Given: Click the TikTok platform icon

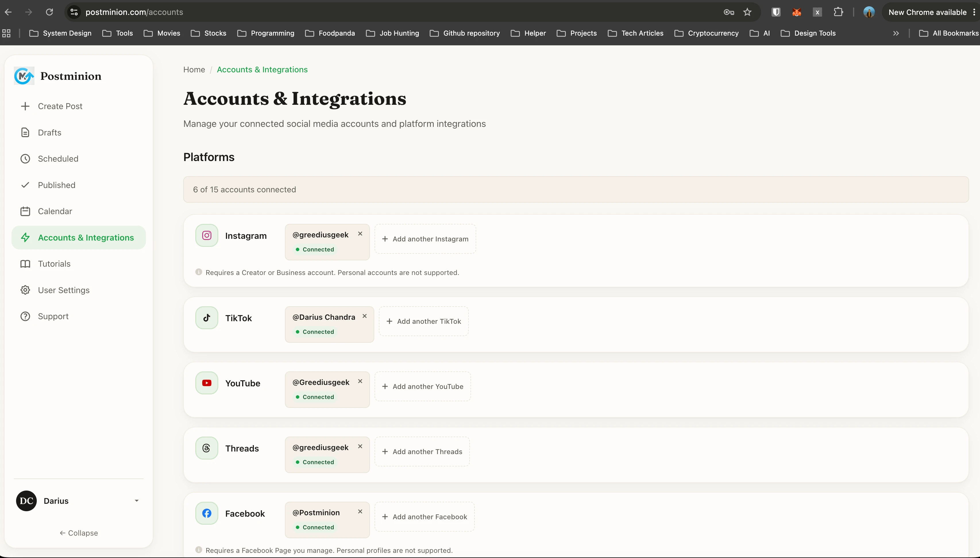Looking at the screenshot, I should [x=207, y=318].
